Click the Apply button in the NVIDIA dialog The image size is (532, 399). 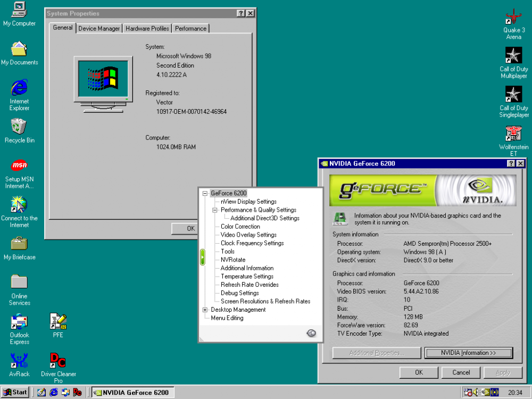(x=503, y=372)
